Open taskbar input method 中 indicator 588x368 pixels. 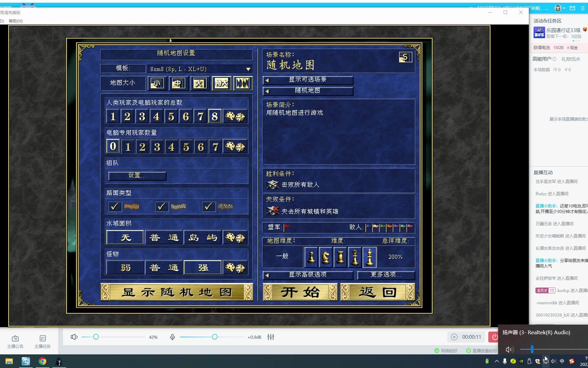[x=562, y=361]
